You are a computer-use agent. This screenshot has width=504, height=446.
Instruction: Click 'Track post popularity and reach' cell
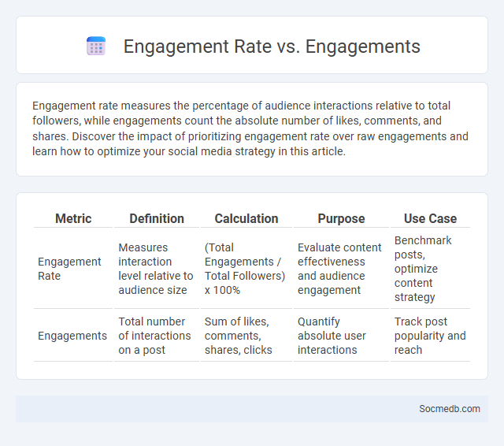430,336
